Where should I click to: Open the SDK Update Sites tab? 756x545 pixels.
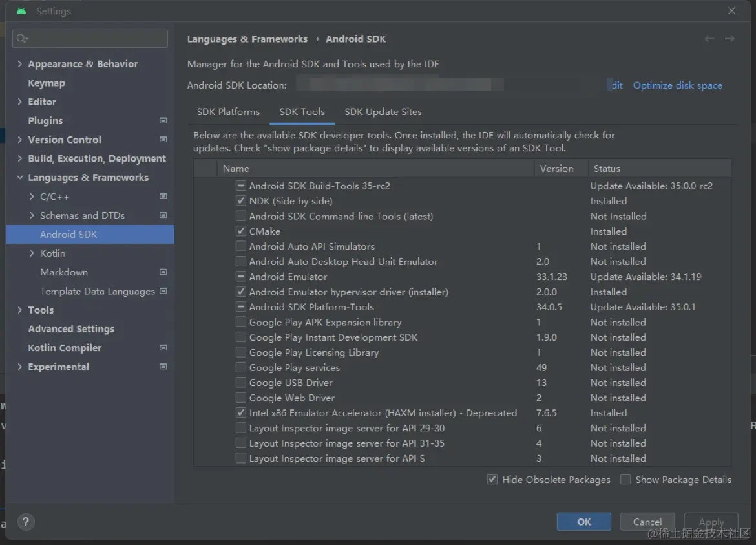coord(383,111)
